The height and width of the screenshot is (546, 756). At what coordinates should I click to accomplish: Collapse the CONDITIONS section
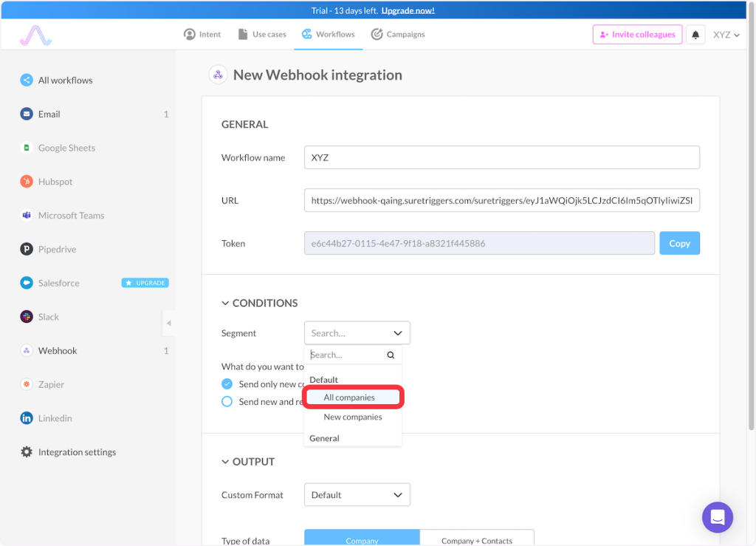pyautogui.click(x=226, y=303)
